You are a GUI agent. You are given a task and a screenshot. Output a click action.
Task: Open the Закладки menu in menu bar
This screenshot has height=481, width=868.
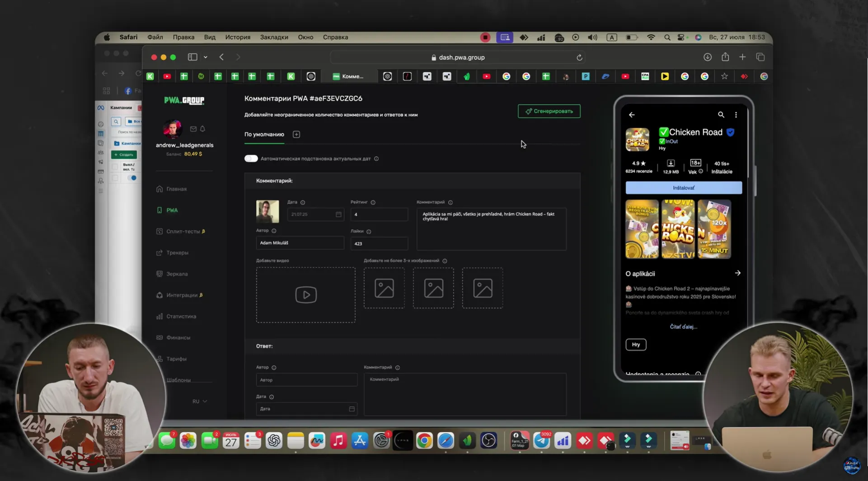[274, 37]
